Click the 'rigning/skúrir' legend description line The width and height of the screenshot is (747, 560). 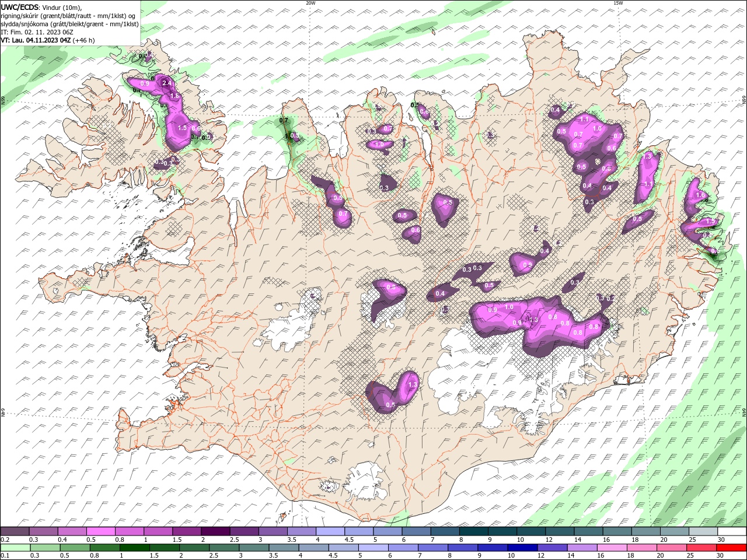pos(67,16)
